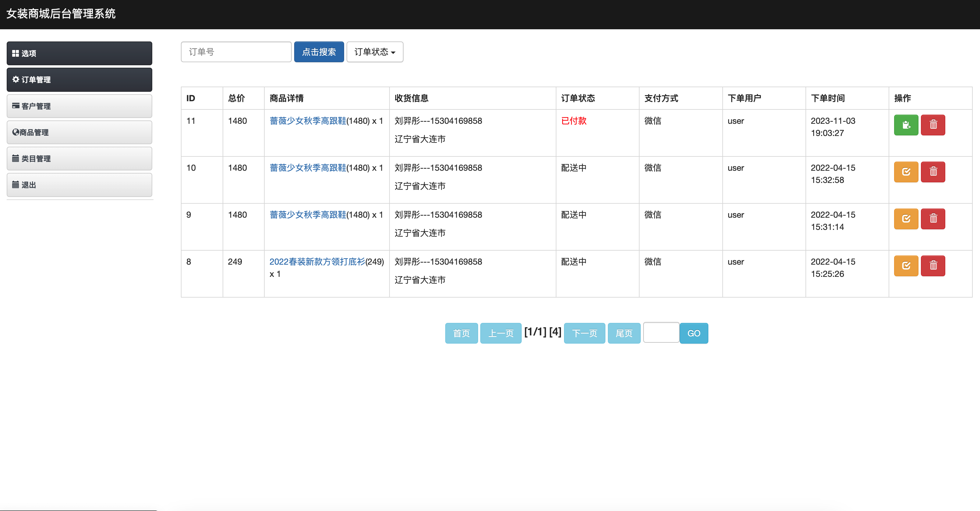Image resolution: width=980 pixels, height=511 pixels.
Task: Click the gear icon on 订单管理
Action: [x=16, y=80]
